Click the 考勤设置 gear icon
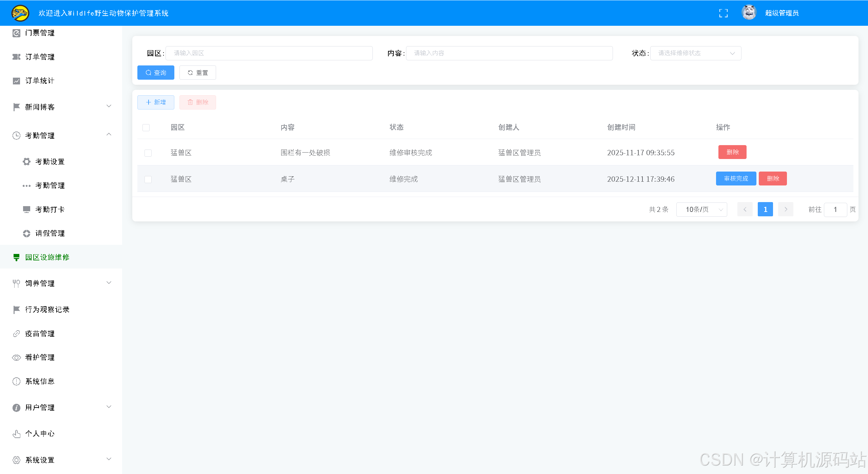 [x=26, y=162]
